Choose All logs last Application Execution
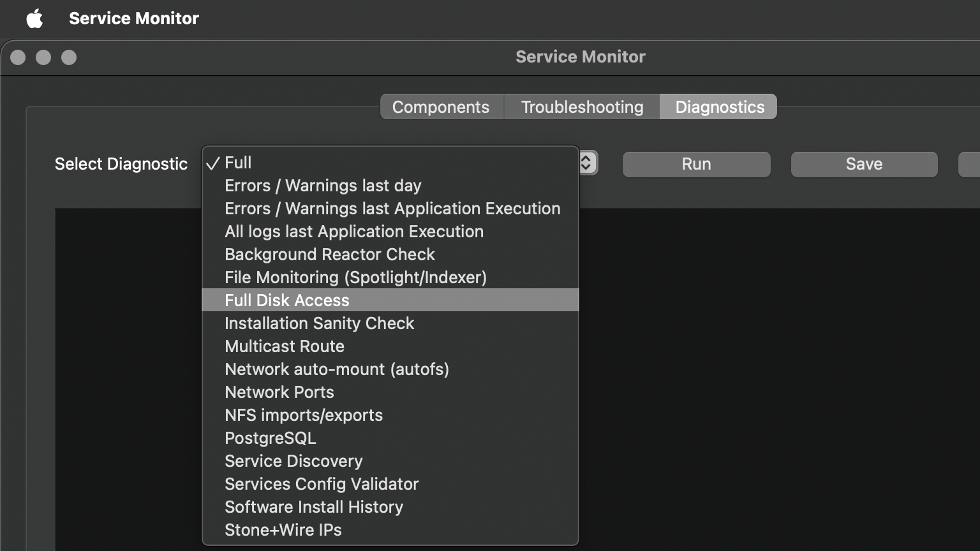The height and width of the screenshot is (551, 980). [354, 231]
